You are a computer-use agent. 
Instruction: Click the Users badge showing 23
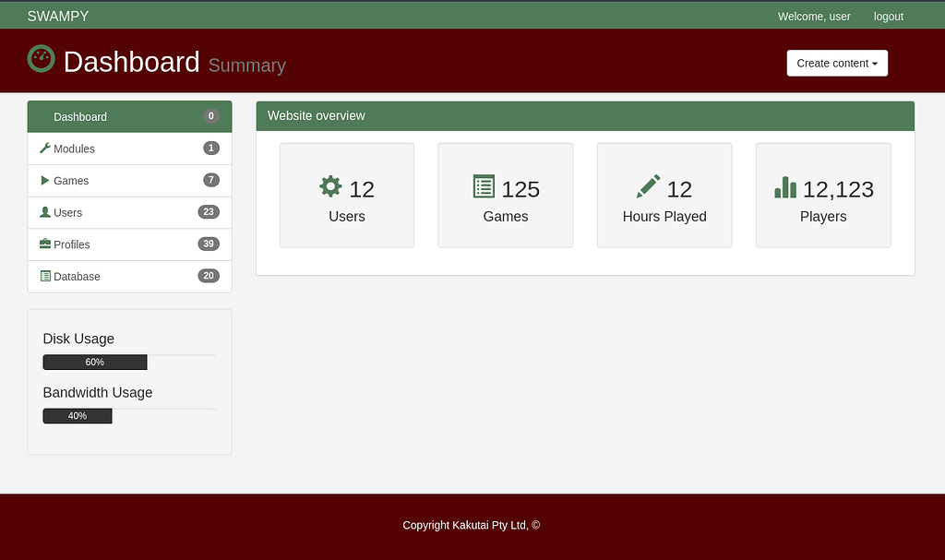(209, 212)
